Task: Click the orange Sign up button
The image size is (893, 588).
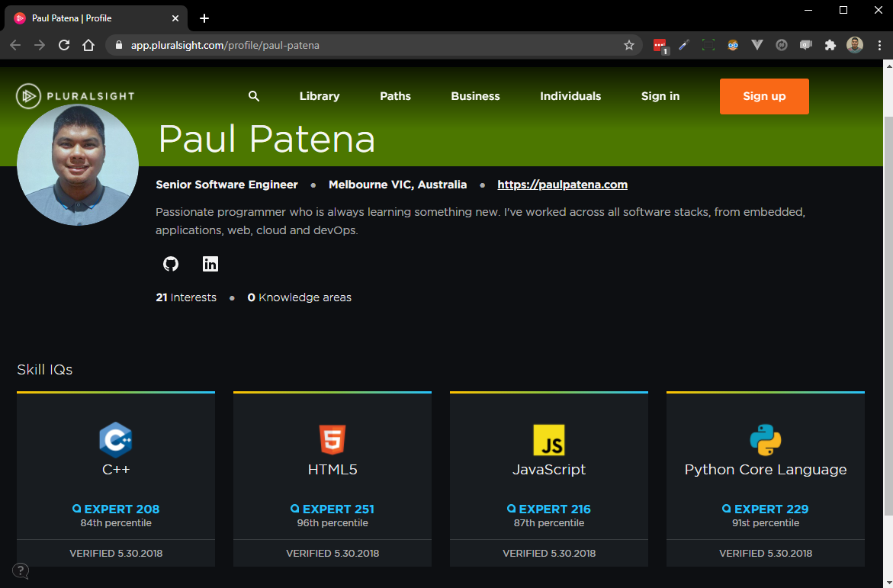Action: [x=764, y=96]
